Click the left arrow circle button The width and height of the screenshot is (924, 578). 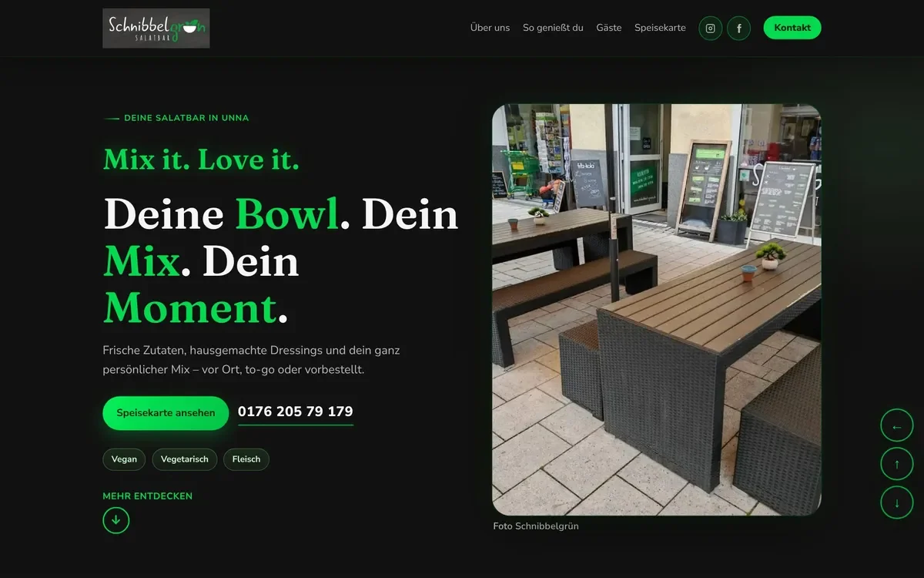coord(897,425)
